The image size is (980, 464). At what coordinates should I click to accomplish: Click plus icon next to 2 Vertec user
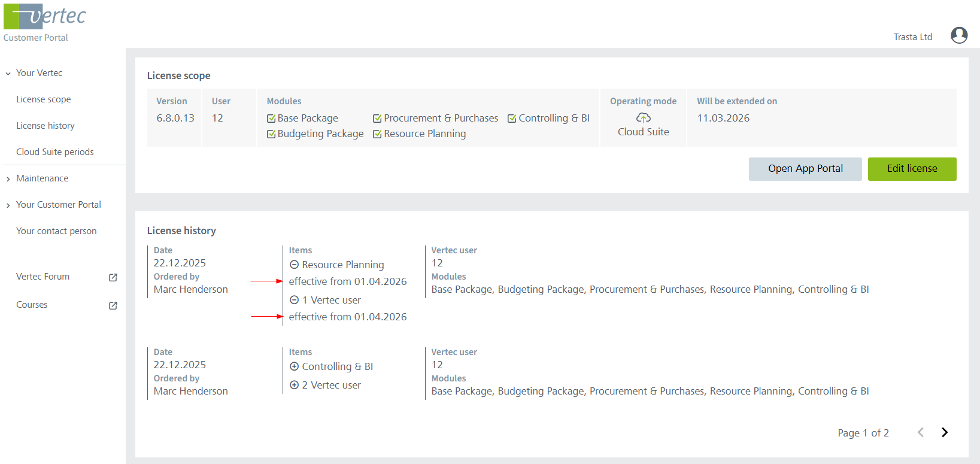tap(294, 385)
